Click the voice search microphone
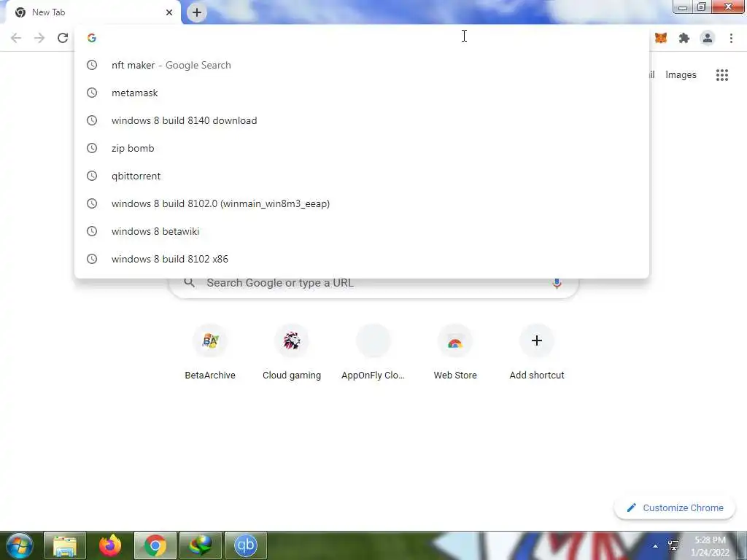 (557, 283)
